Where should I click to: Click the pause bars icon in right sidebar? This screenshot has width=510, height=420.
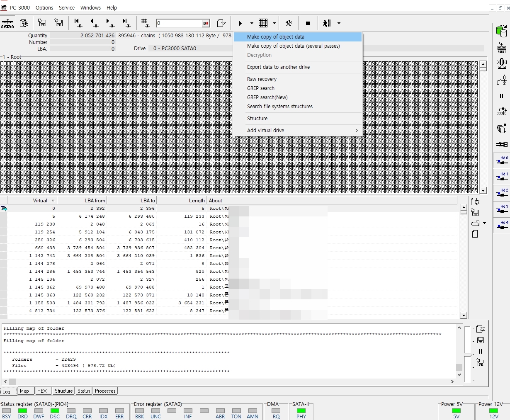[x=501, y=96]
